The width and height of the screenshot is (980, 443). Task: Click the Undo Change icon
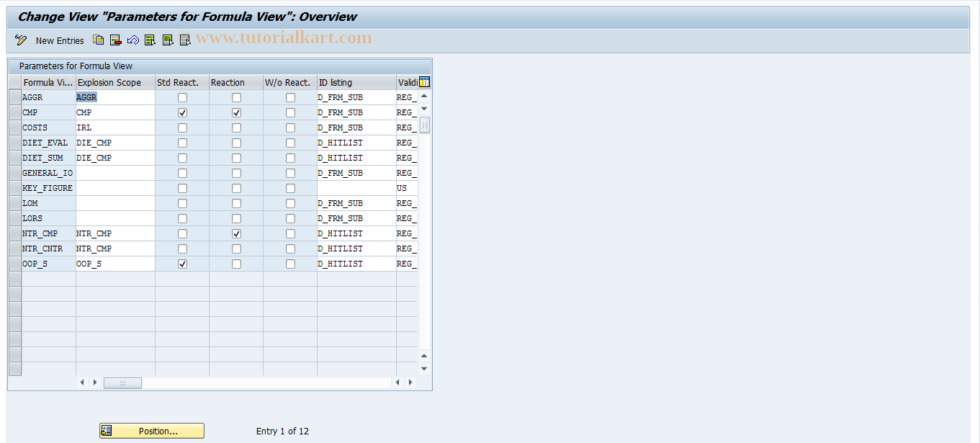(133, 40)
